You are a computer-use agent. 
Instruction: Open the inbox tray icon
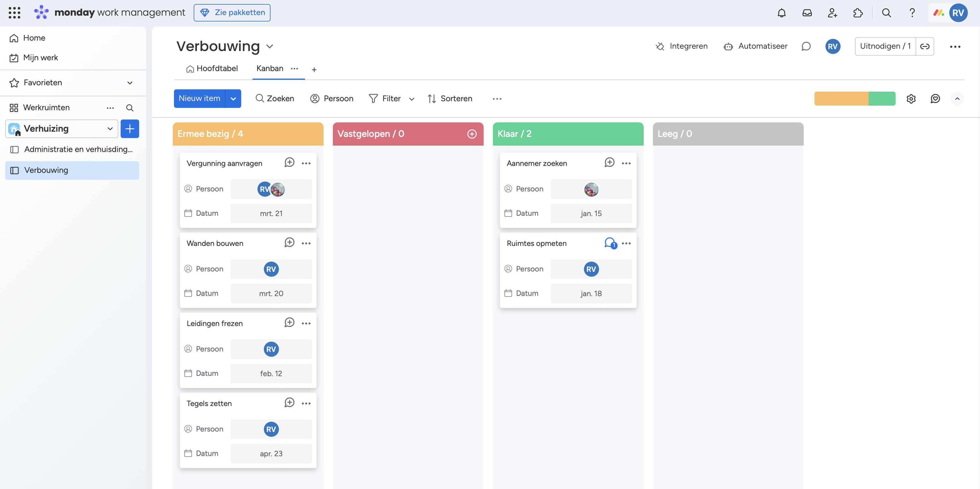[x=807, y=13]
